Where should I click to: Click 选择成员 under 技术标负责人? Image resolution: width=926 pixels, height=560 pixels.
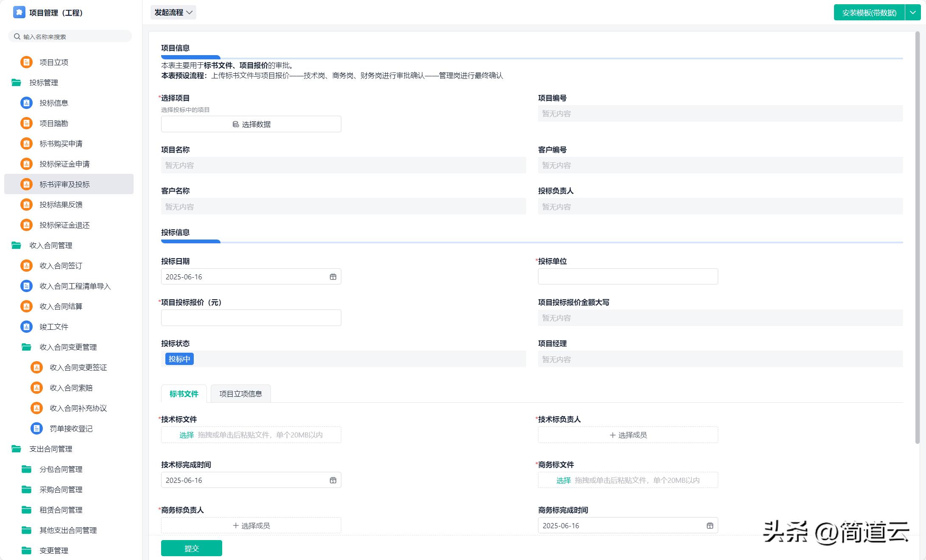pos(628,435)
